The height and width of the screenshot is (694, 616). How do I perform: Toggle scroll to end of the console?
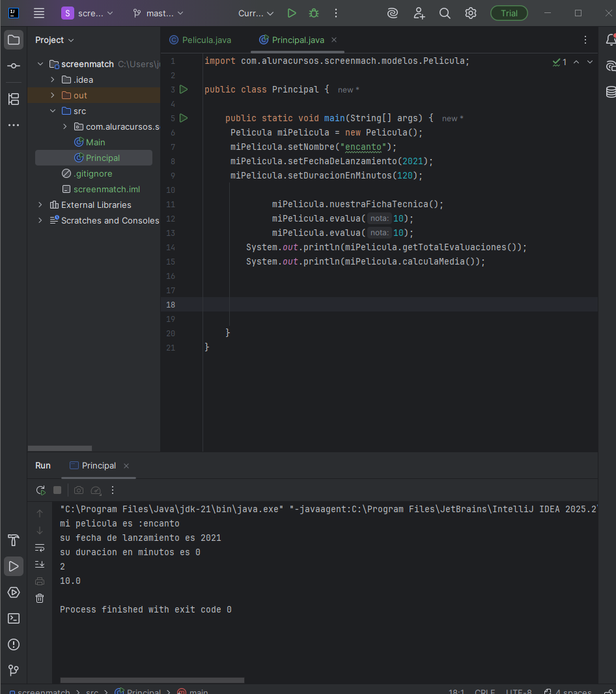click(x=40, y=564)
